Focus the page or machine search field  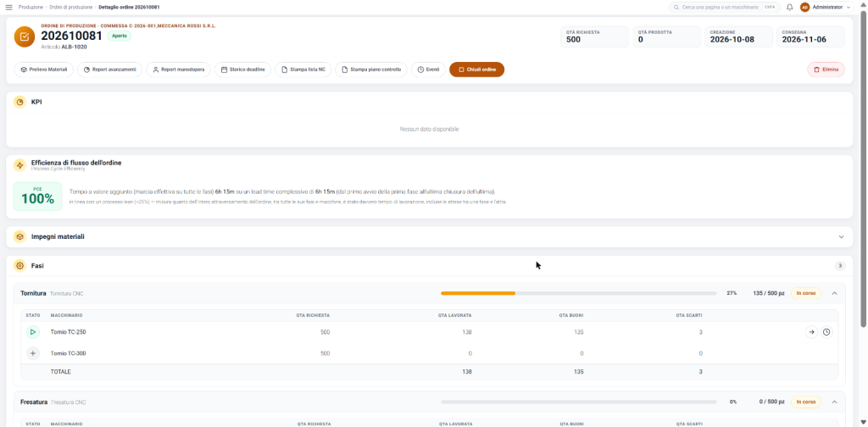[724, 7]
